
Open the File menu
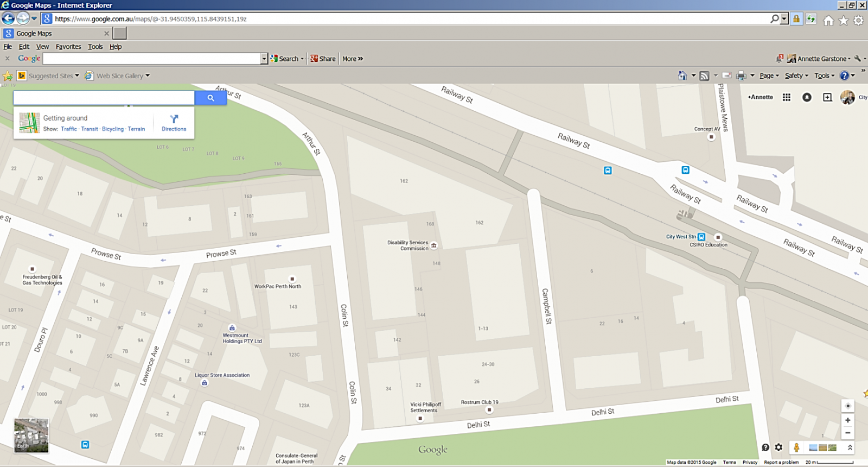tap(8, 47)
